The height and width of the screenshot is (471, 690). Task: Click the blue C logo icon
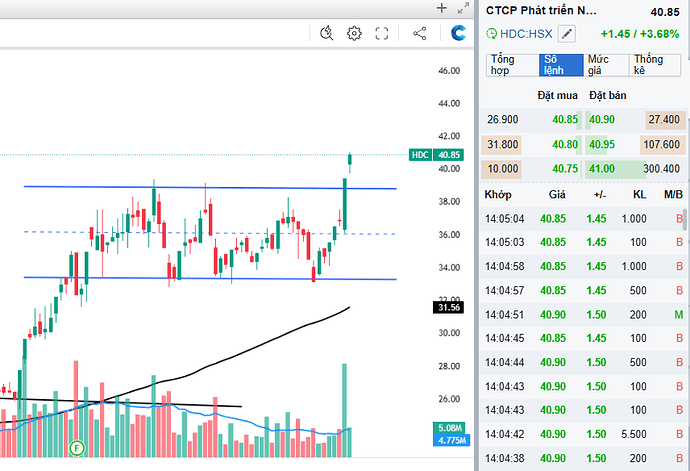(458, 33)
